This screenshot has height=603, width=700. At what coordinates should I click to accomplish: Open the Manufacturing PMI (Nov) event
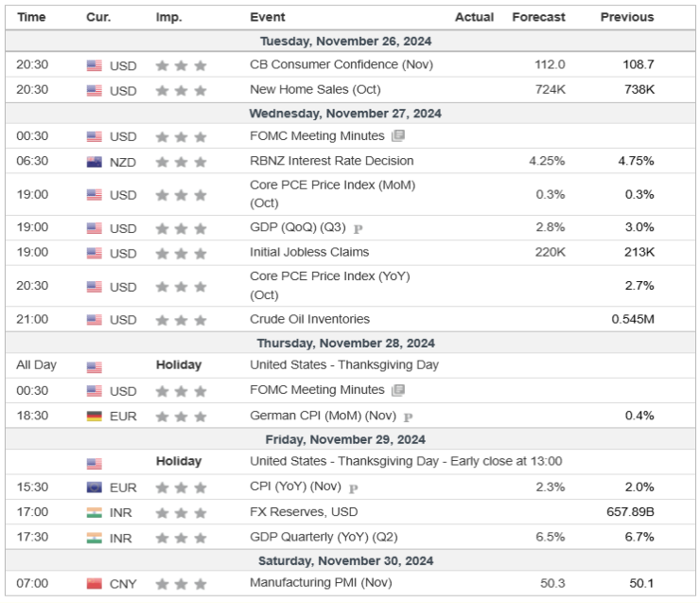point(320,582)
